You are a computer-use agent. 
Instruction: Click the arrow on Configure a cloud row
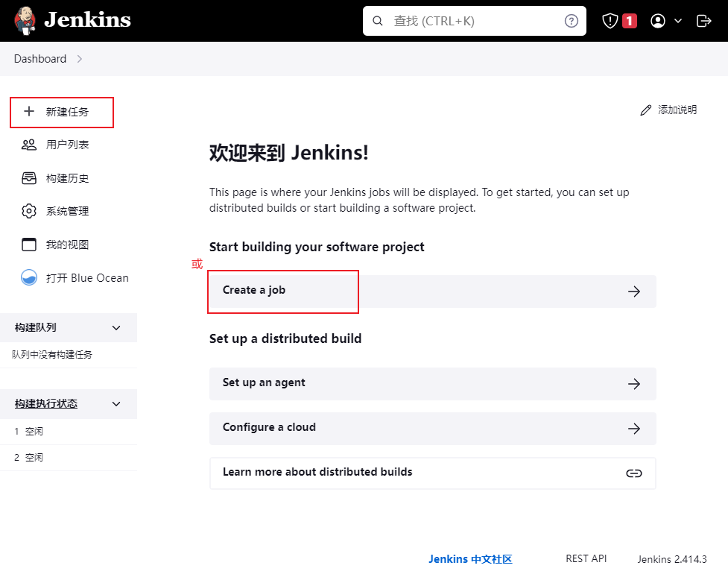point(634,429)
